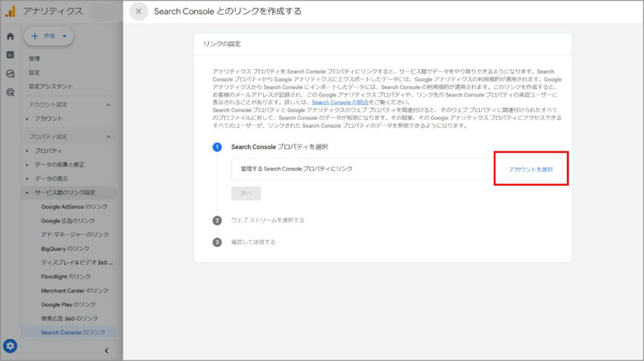Open the Advertising target icon

pyautogui.click(x=10, y=92)
